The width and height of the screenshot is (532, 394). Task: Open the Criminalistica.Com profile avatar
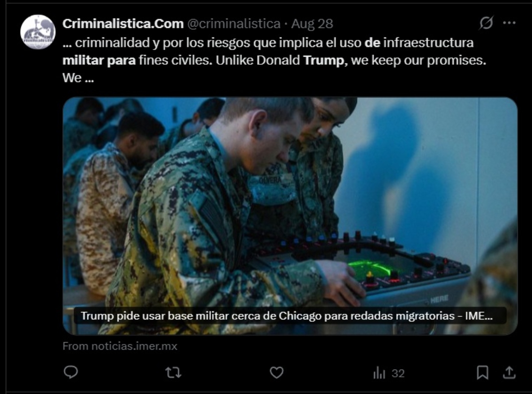(38, 32)
